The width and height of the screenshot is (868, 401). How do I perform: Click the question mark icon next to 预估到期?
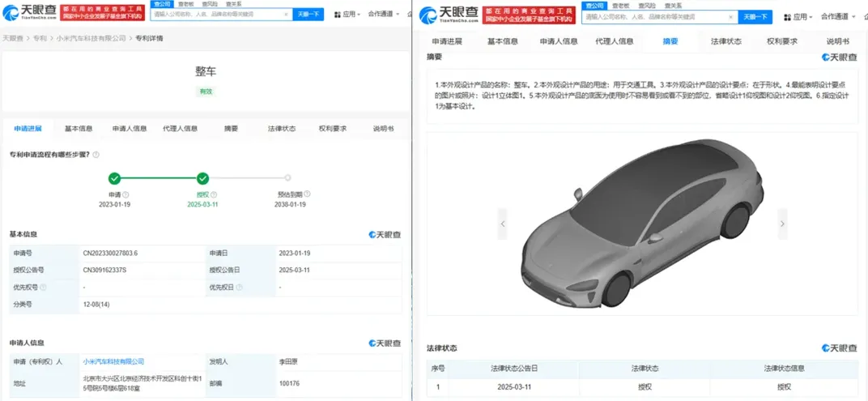(307, 194)
